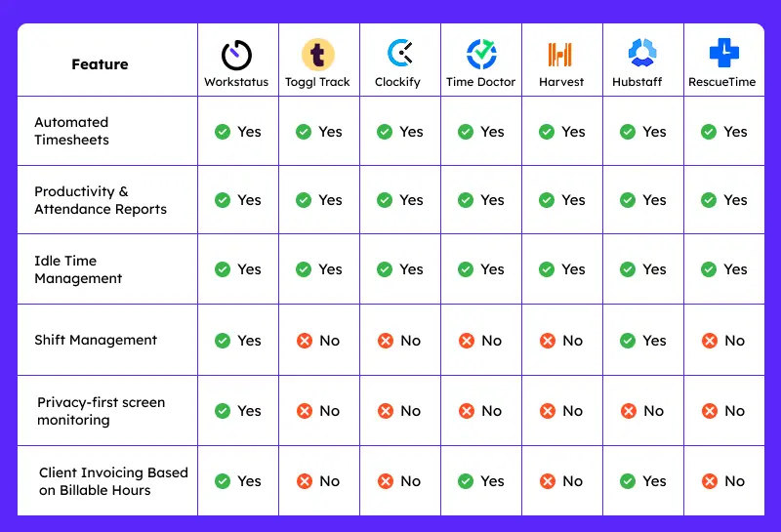781x532 pixels.
Task: Select the Idle Time Management label
Action: coord(78,269)
